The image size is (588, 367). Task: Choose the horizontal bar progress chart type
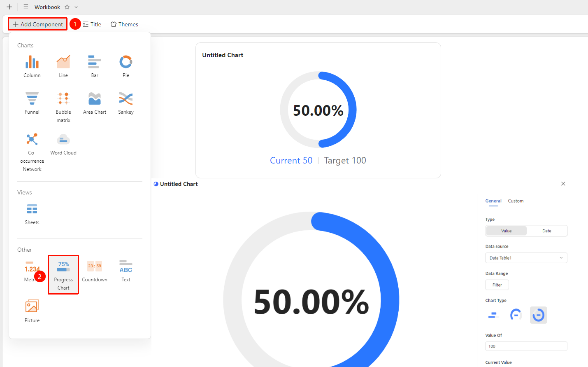click(493, 315)
